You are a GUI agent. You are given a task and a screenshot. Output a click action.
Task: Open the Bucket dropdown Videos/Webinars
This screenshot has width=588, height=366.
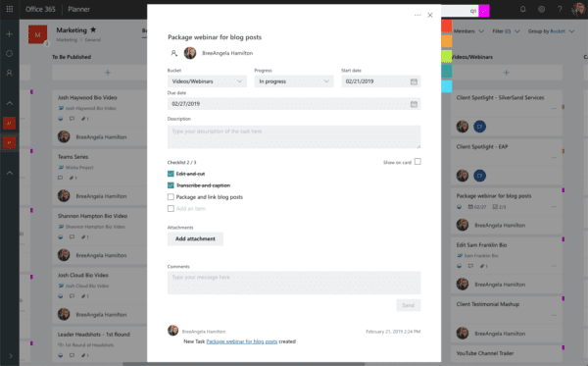click(207, 81)
